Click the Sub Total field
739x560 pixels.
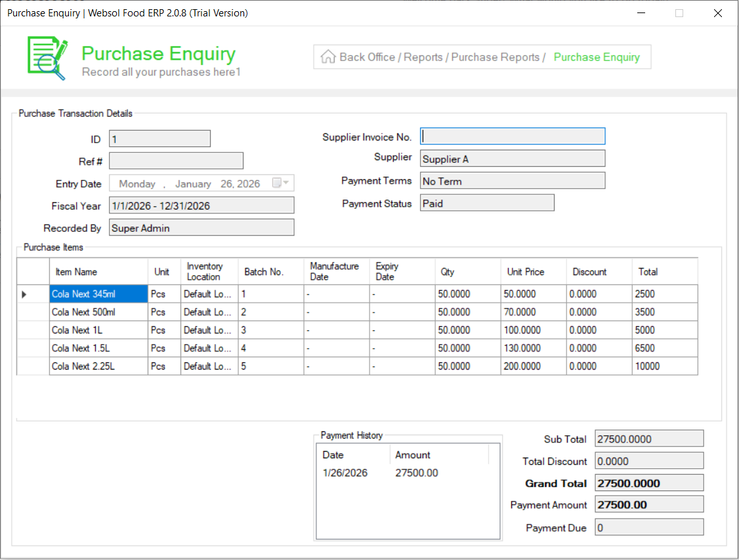(649, 439)
